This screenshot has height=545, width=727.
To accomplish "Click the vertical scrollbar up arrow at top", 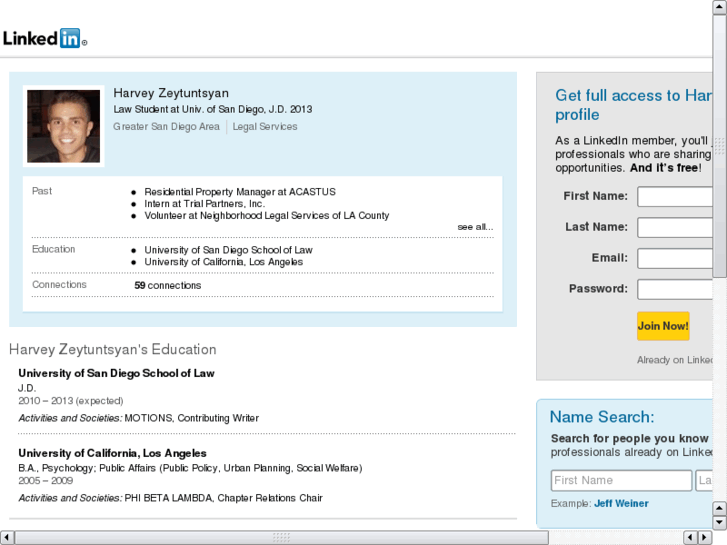I will [x=719, y=7].
